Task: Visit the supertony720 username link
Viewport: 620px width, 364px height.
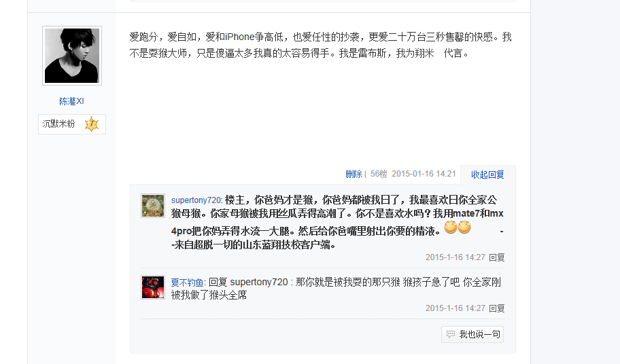Action: (x=196, y=200)
